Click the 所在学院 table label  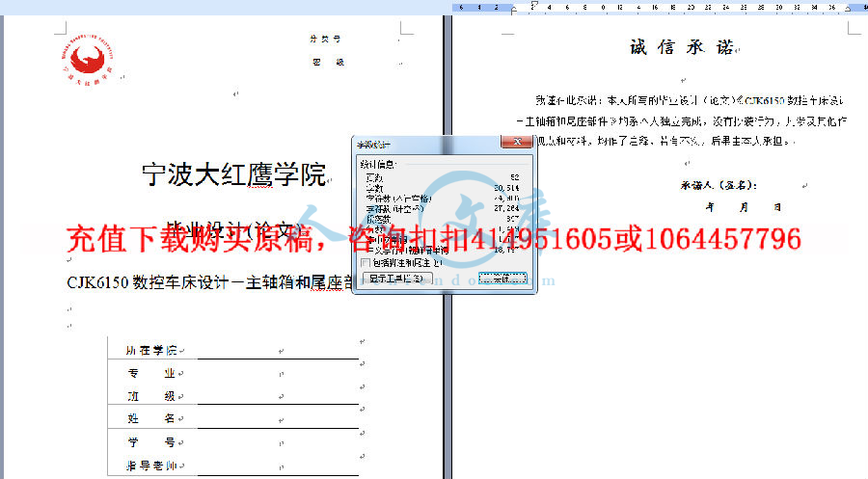[150, 350]
